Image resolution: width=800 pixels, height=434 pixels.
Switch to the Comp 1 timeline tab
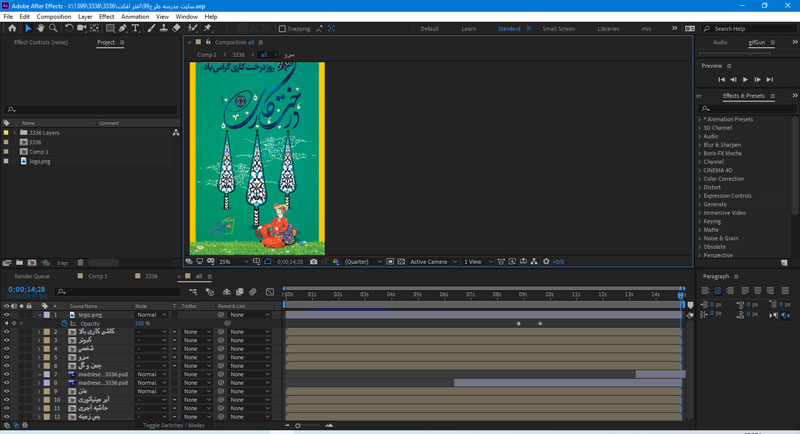click(x=97, y=276)
